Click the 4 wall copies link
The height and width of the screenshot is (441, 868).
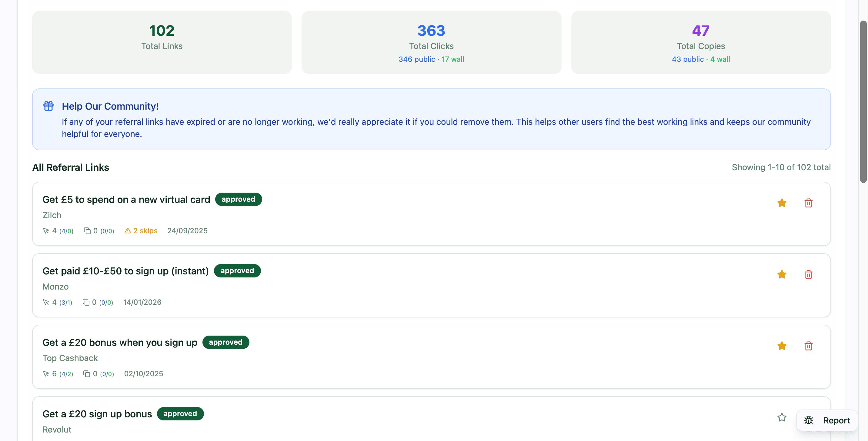click(x=720, y=59)
